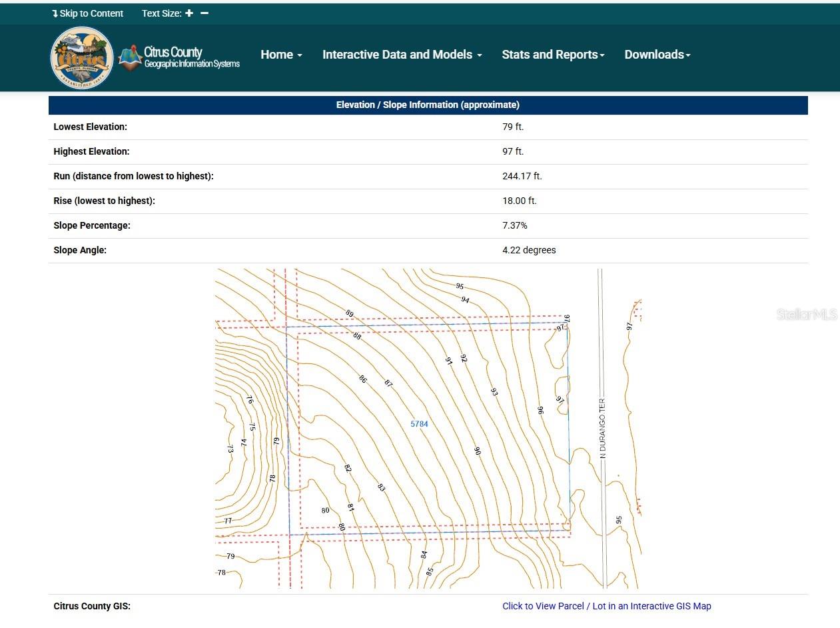Open the Downloads menu
Screen dimensions: 840x628
coord(657,55)
